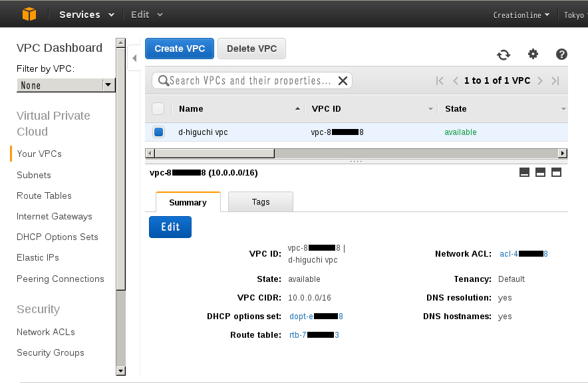The image size is (588, 383).
Task: Open Your VPCs in sidebar
Action: tap(39, 154)
